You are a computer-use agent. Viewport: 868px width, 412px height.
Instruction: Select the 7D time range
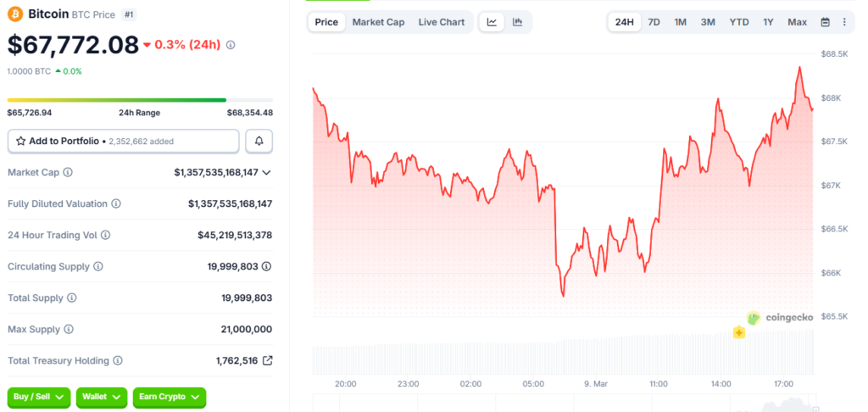[654, 22]
